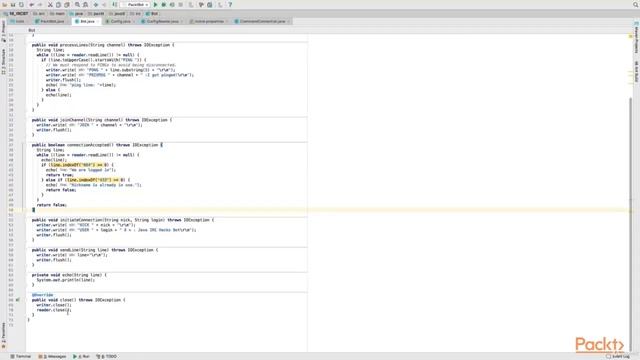The width and height of the screenshot is (640, 360).
Task: Open the Maven Projects side panel
Action: 636,38
